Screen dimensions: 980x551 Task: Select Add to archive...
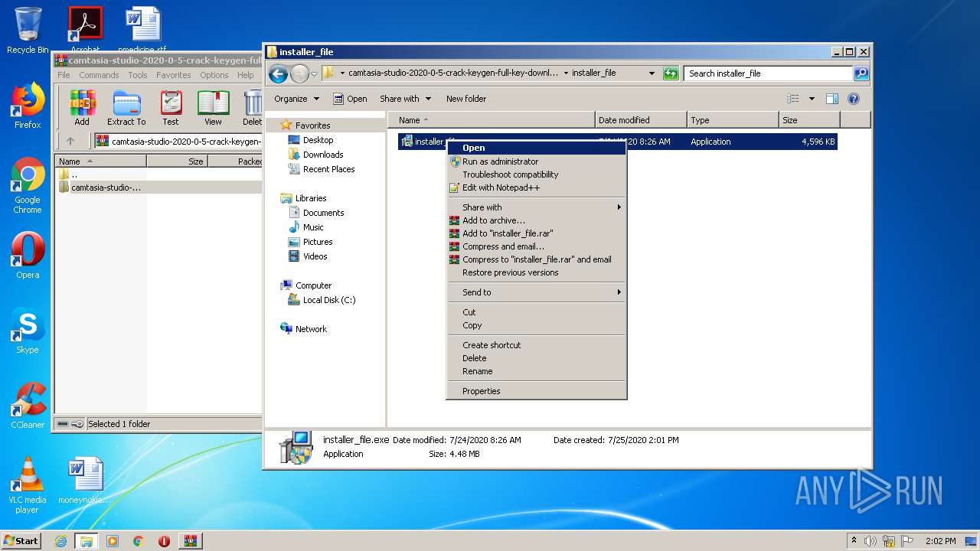(537, 220)
